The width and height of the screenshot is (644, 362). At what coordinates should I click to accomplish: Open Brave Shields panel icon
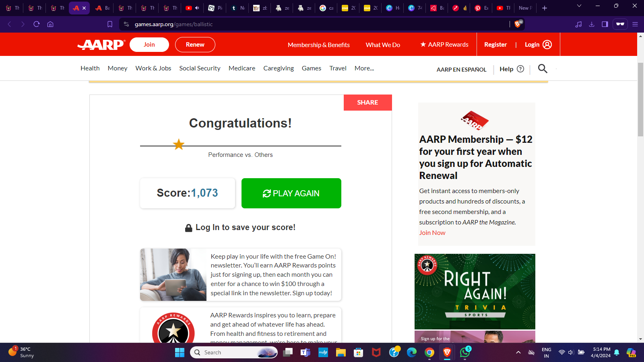point(518,24)
